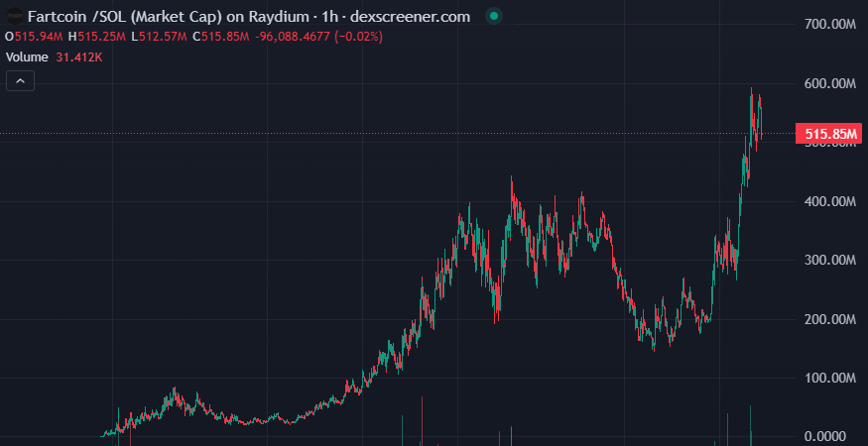Click the 300.00M price axis label
Image resolution: width=868 pixels, height=446 pixels.
831,260
